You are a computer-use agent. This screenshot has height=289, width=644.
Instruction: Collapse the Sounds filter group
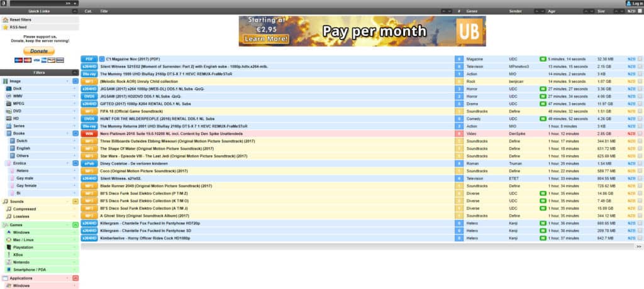[x=75, y=201]
